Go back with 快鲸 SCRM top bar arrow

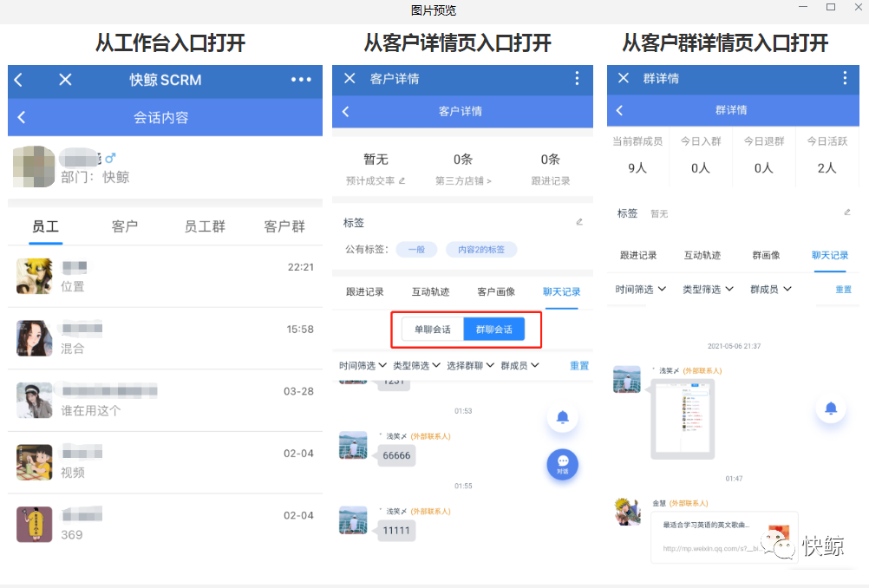18,80
